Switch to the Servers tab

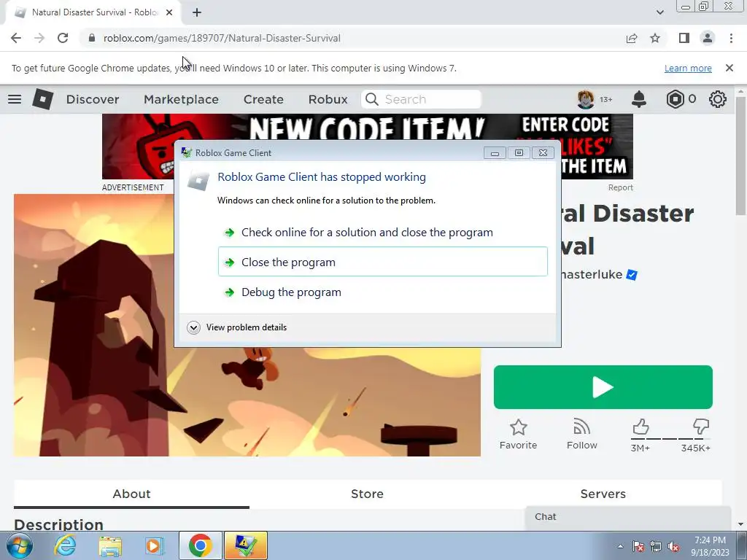point(603,494)
